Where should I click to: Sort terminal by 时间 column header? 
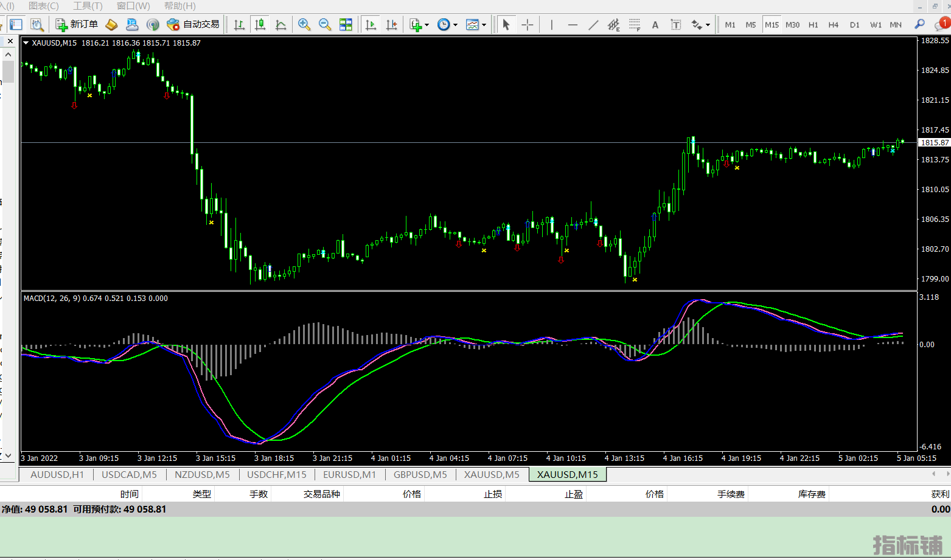(129, 494)
